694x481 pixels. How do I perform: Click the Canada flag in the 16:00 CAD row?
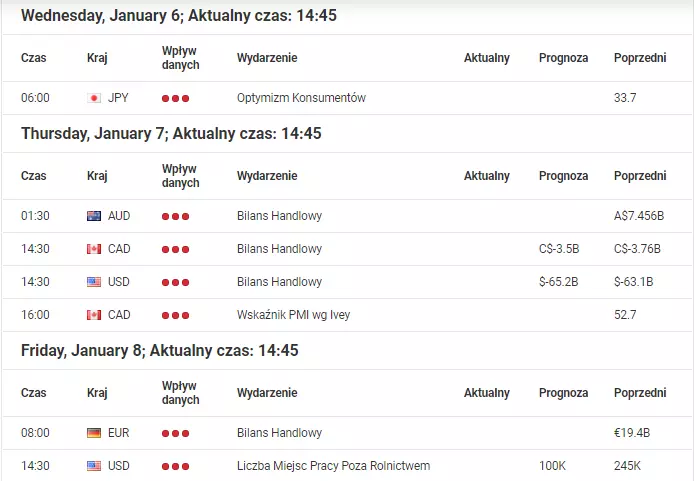click(x=94, y=315)
